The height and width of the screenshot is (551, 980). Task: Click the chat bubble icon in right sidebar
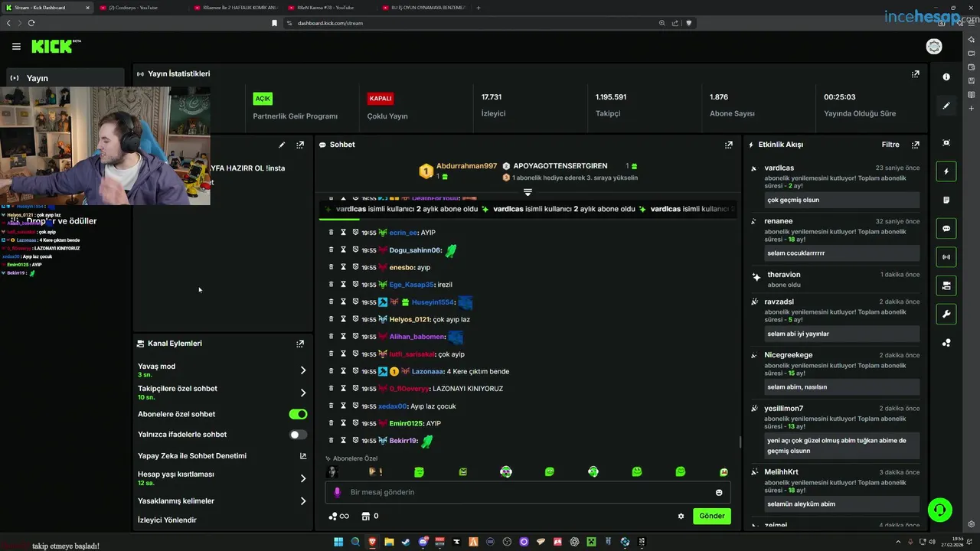pyautogui.click(x=946, y=228)
